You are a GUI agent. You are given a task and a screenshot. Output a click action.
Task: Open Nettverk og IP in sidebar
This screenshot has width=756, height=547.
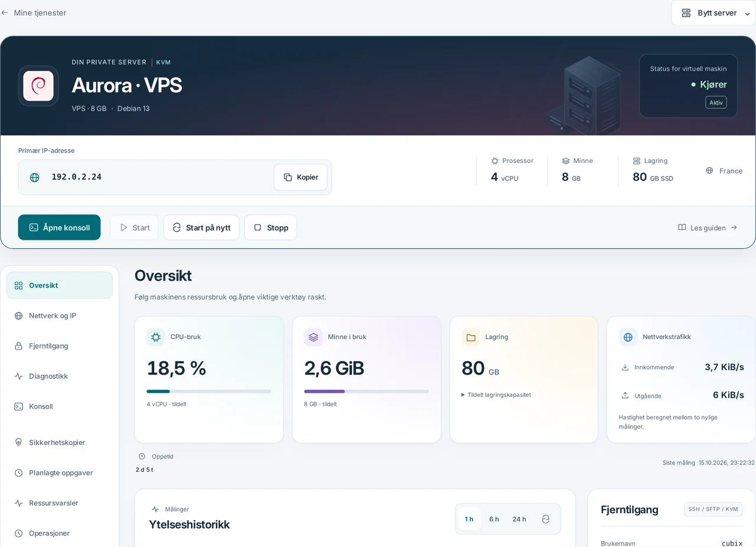[60, 315]
